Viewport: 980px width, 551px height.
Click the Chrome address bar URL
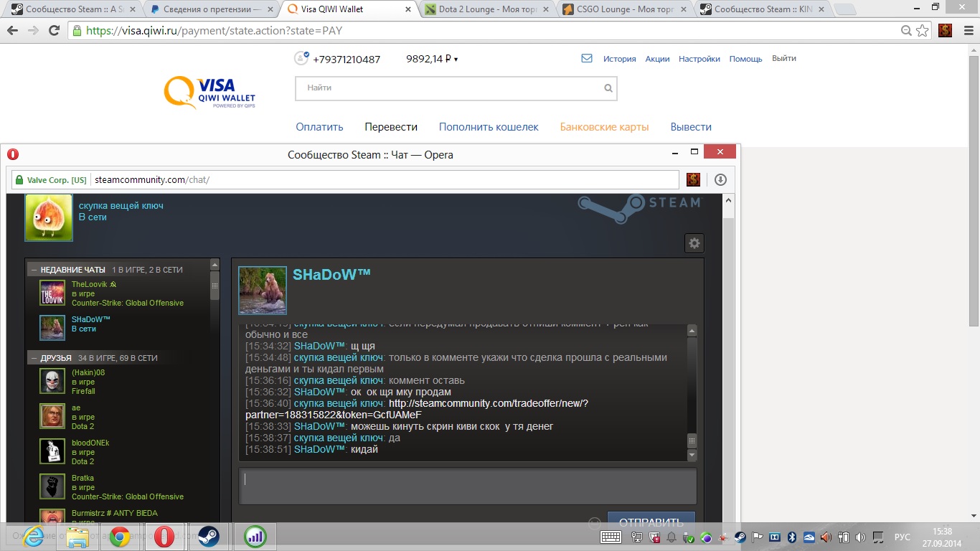tap(213, 31)
